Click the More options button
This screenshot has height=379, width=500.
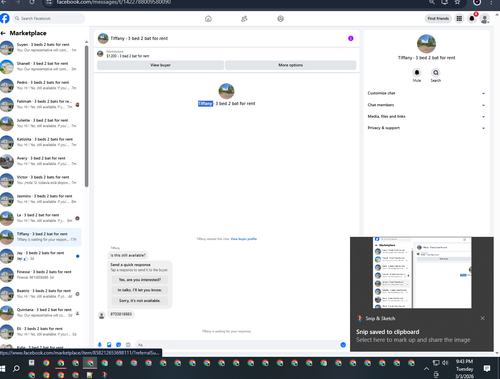click(291, 65)
